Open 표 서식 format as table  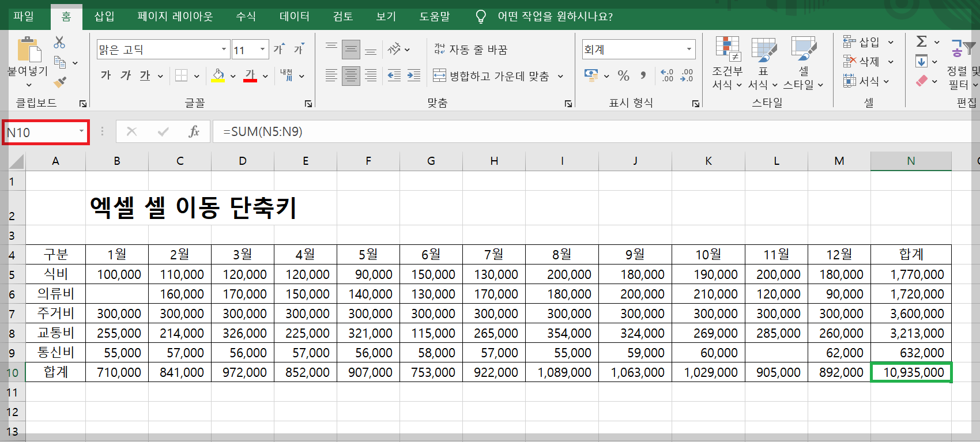pos(763,63)
